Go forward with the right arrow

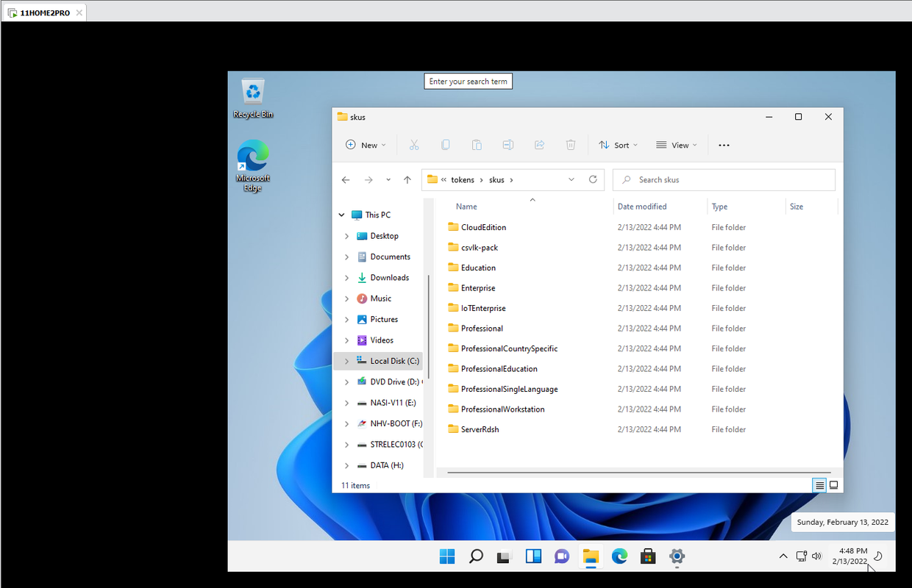click(368, 179)
